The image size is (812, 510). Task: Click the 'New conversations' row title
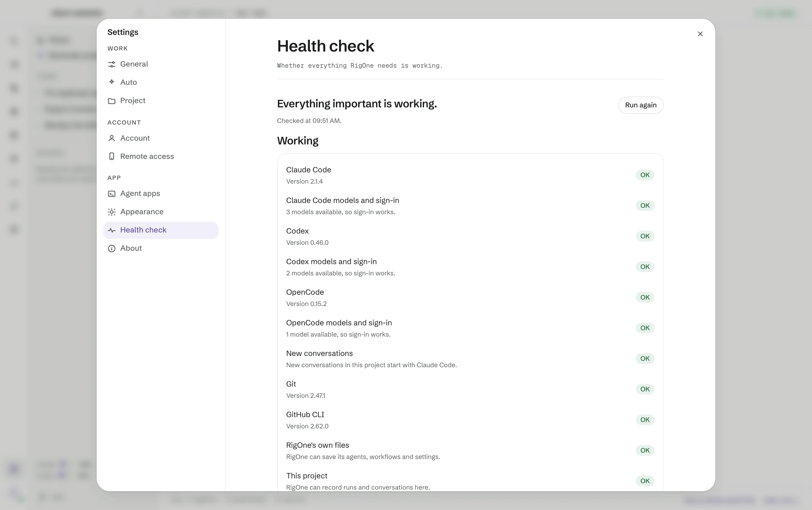[x=319, y=354]
